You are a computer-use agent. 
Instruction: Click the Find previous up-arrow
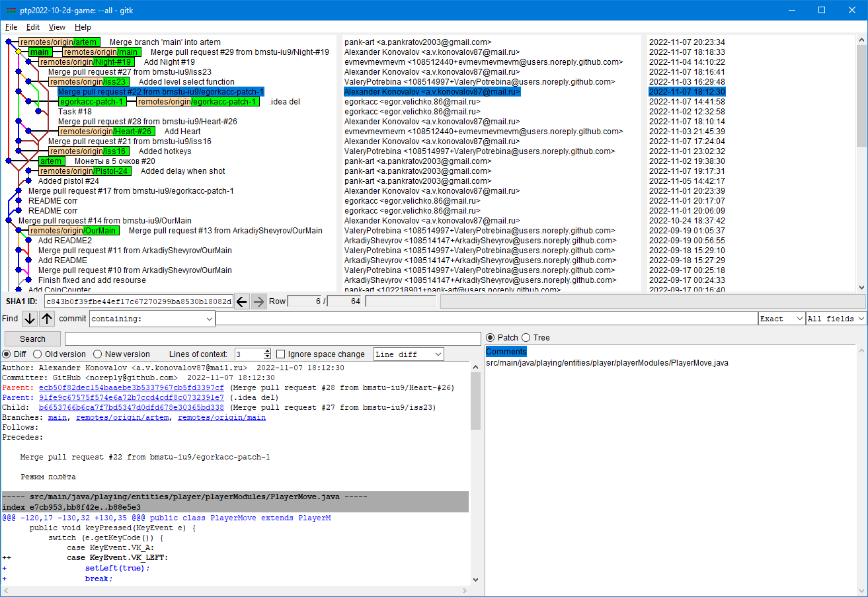(46, 319)
